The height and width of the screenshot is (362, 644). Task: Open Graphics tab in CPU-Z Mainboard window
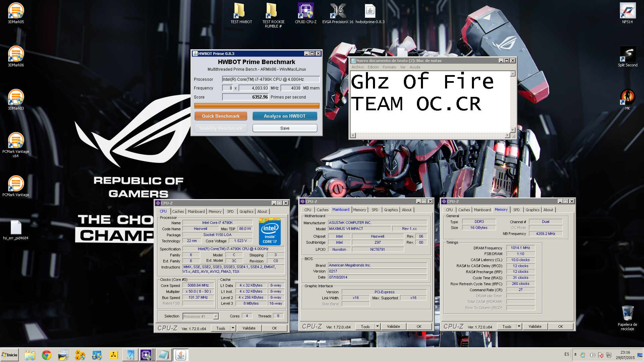click(391, 210)
